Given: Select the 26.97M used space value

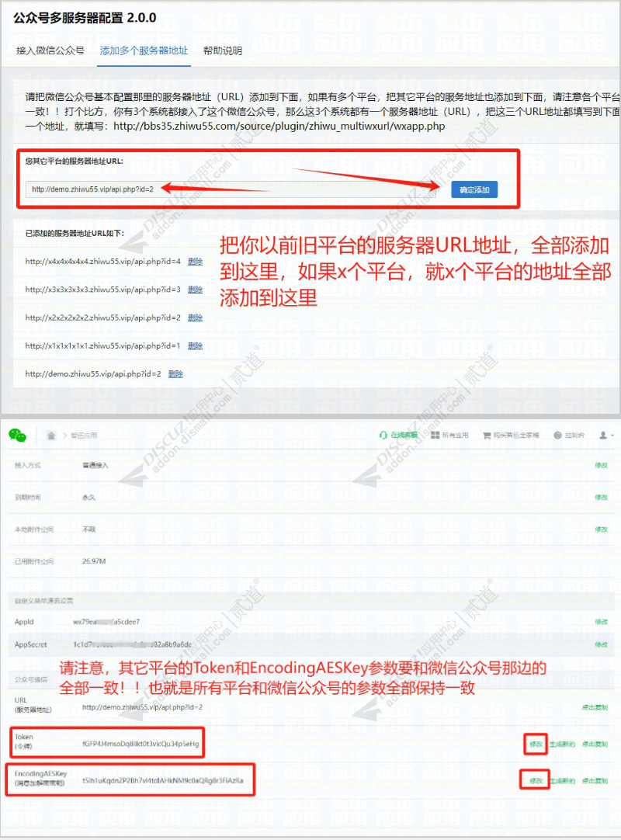Looking at the screenshot, I should 94,561.
